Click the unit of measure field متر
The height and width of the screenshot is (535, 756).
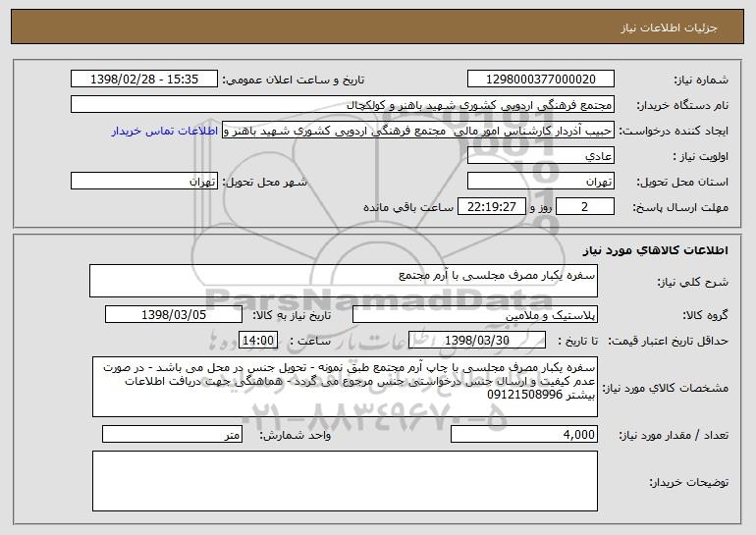172,434
